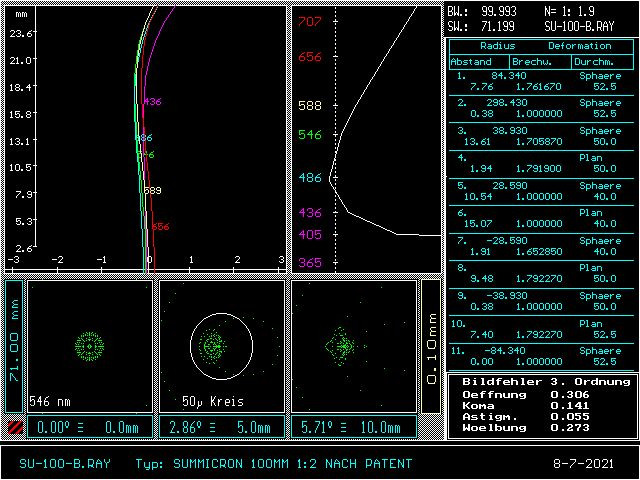Image resolution: width=640 pixels, height=480 pixels.
Task: Open the spot diagram with 50µ Kreis
Action: 222,345
